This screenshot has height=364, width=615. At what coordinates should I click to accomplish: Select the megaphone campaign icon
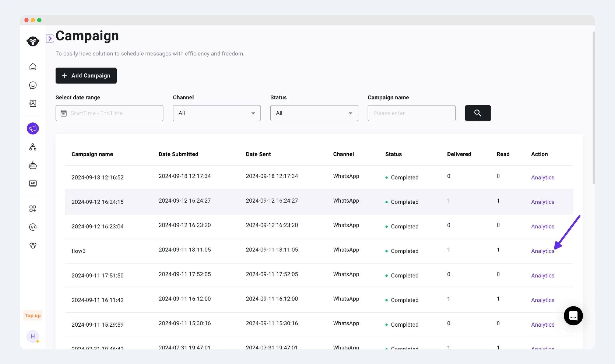point(33,129)
